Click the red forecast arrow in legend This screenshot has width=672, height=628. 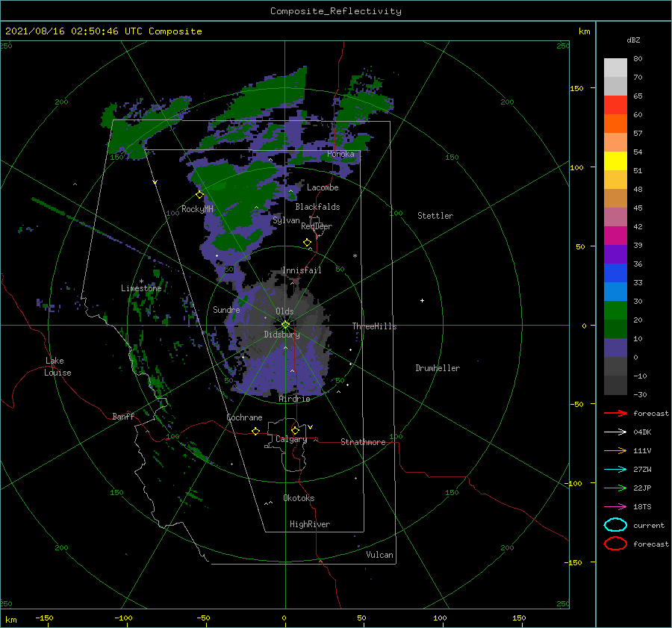click(615, 413)
